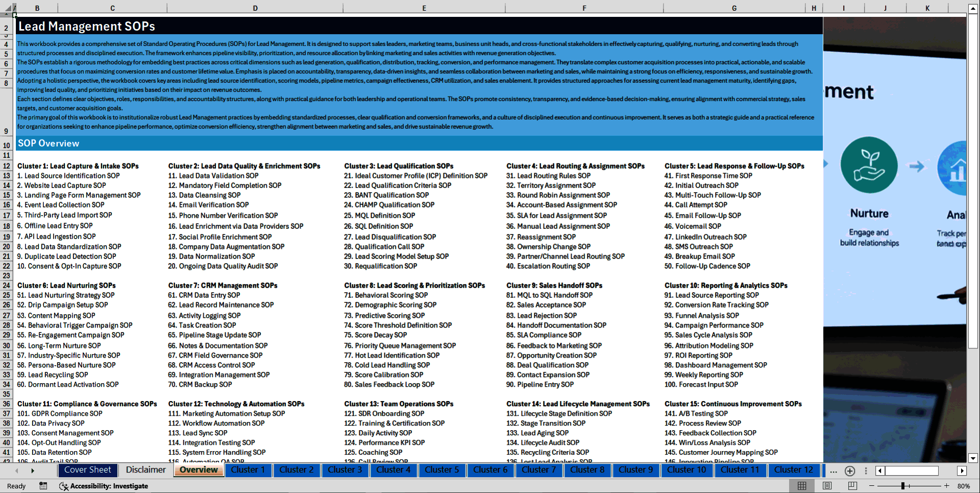Click 144. Win/Loss Analysis SOP
The width and height of the screenshot is (980, 493).
tap(707, 443)
